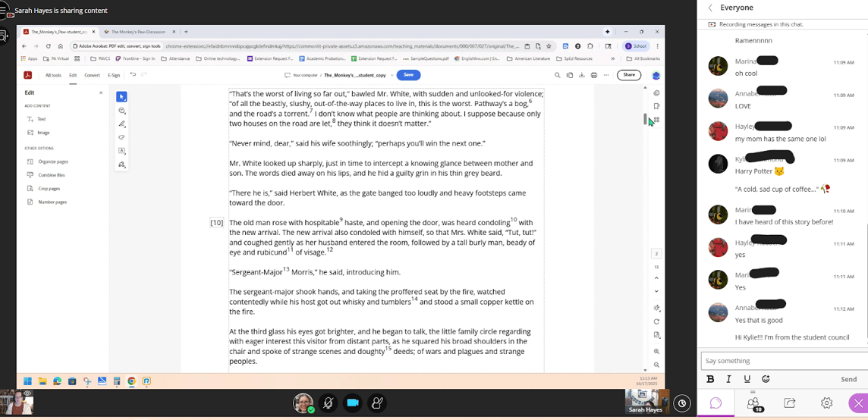The image size is (868, 420).
Task: Go back using Everyone chat chevron
Action: (x=710, y=8)
